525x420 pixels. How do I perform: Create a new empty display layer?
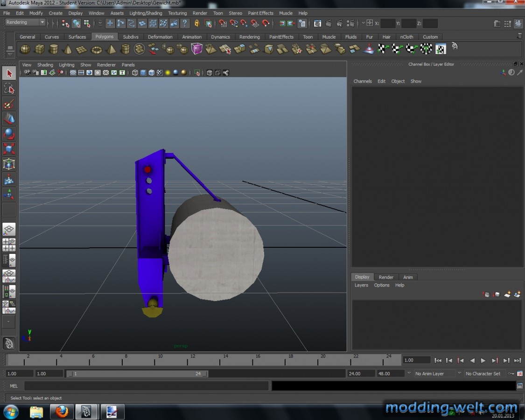point(507,294)
